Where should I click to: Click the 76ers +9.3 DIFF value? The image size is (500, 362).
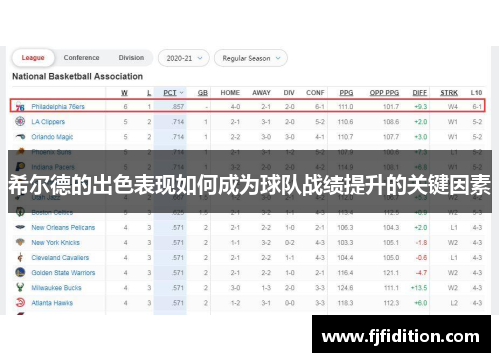coord(421,107)
